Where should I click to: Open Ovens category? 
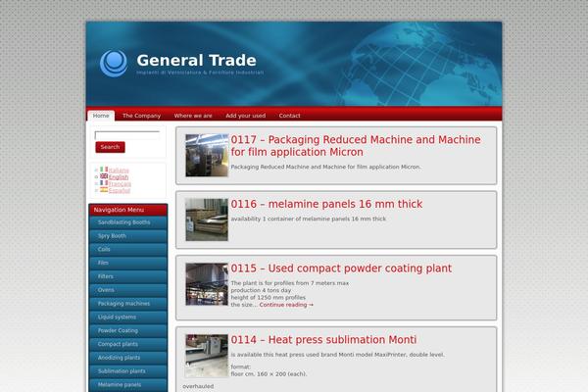[128, 290]
